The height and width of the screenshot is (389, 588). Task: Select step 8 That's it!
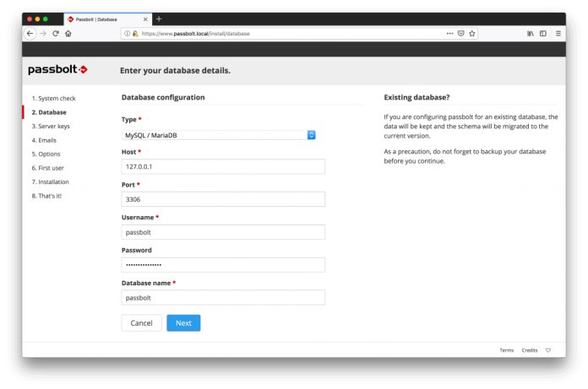(x=46, y=196)
